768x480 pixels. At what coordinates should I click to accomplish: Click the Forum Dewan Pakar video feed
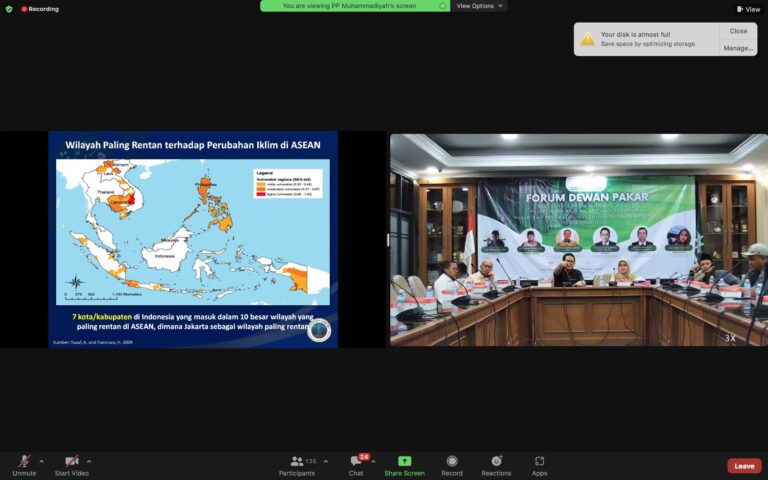[x=578, y=240]
